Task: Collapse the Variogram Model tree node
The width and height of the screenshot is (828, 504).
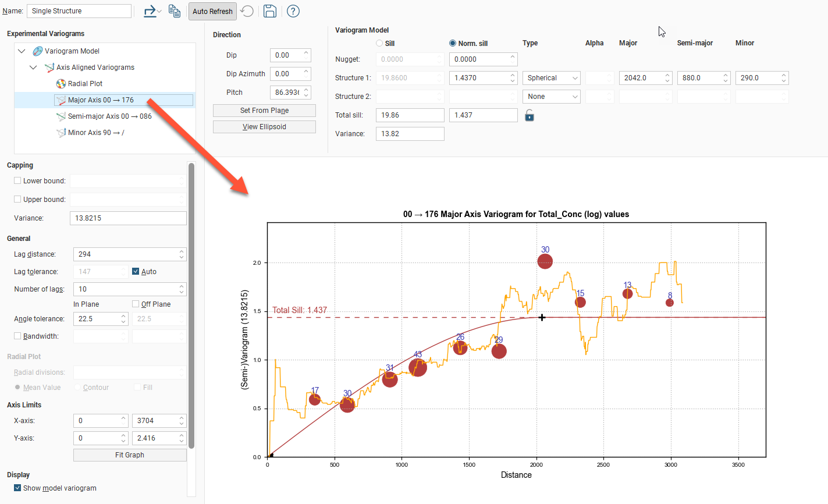Action: click(x=22, y=51)
